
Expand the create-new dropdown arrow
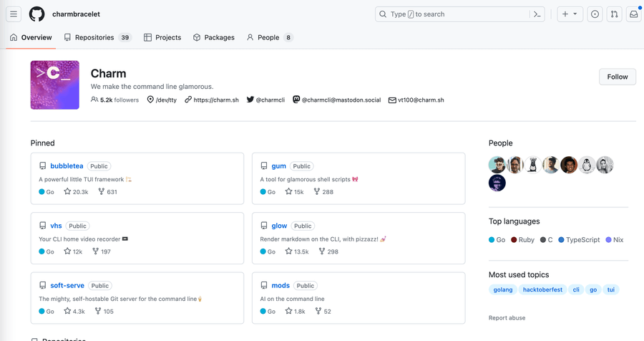(x=575, y=14)
